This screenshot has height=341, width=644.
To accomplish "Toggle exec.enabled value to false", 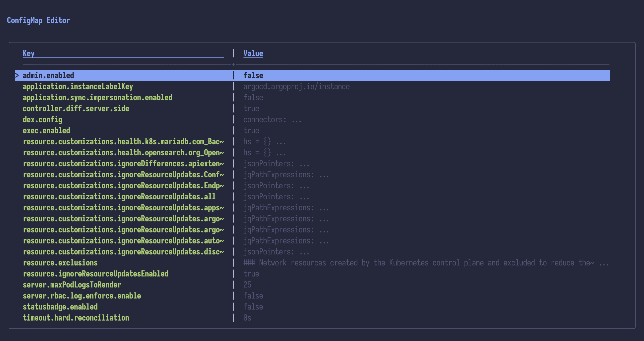I will tap(251, 130).
